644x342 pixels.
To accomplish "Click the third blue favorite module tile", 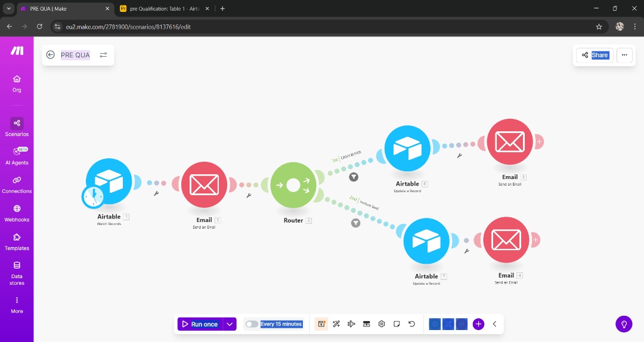I will click(462, 324).
